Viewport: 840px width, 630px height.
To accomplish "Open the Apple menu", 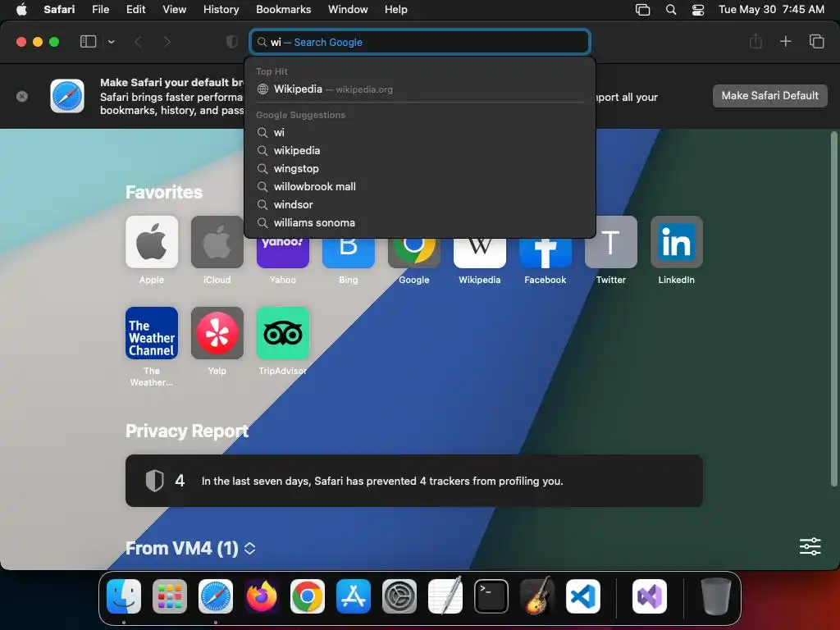I will pyautogui.click(x=21, y=10).
